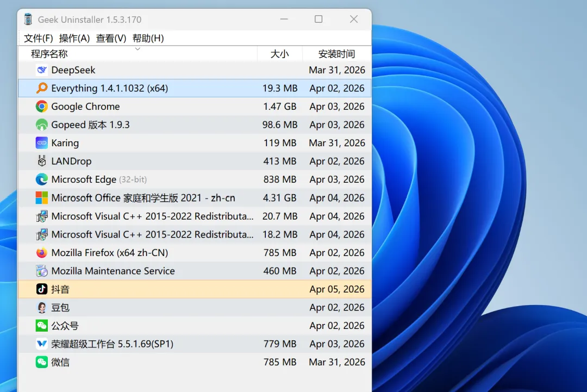
Task: Click the LANDrop app icon
Action: click(41, 161)
